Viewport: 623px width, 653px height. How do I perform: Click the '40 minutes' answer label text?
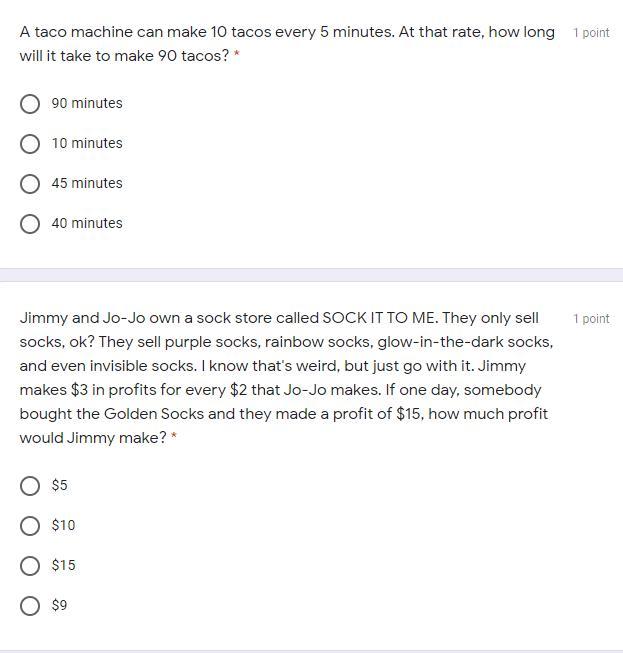(87, 224)
